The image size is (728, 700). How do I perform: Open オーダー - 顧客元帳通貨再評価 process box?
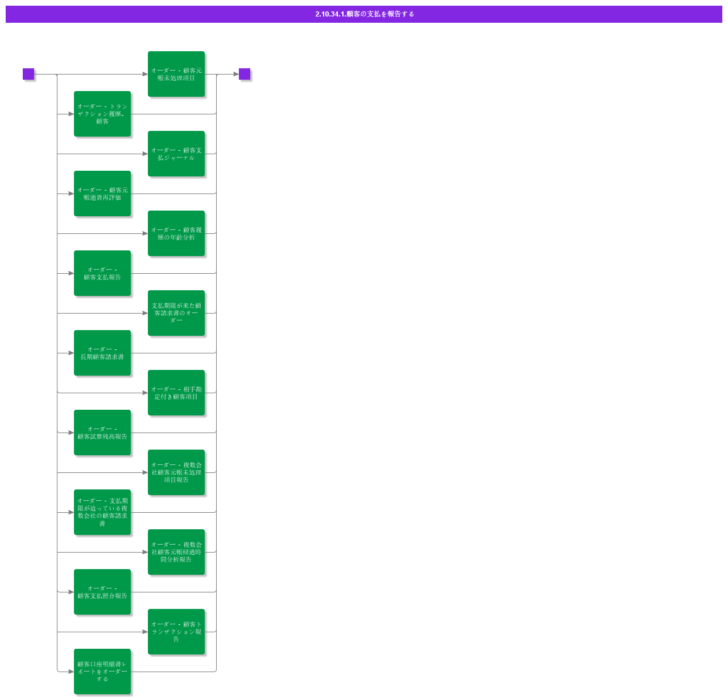[102, 193]
